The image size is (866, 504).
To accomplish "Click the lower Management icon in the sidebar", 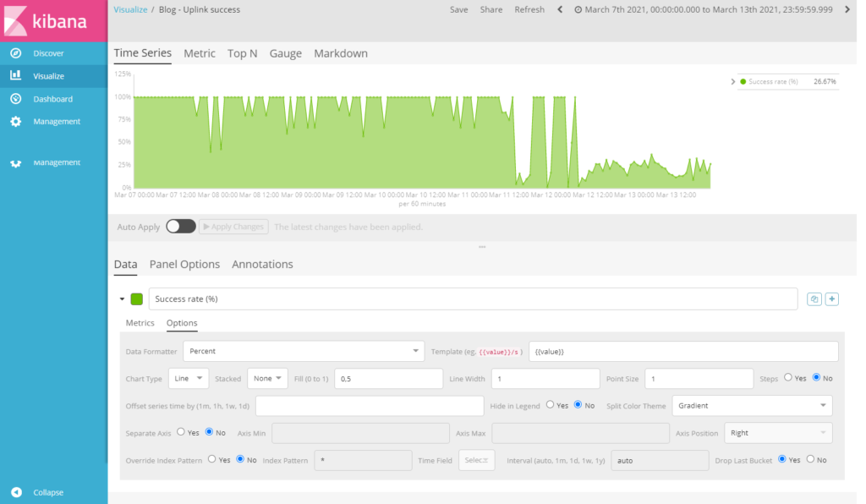I will 16,163.
